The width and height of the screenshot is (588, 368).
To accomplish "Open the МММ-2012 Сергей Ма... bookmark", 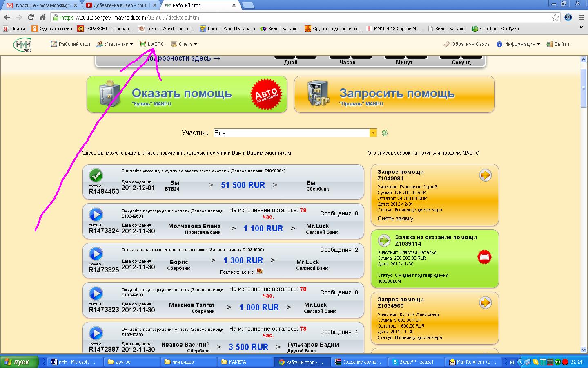I will [x=394, y=29].
